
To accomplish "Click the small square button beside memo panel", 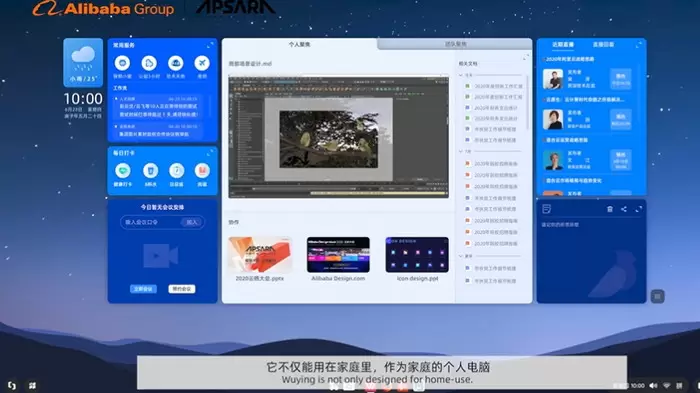I will point(657,296).
